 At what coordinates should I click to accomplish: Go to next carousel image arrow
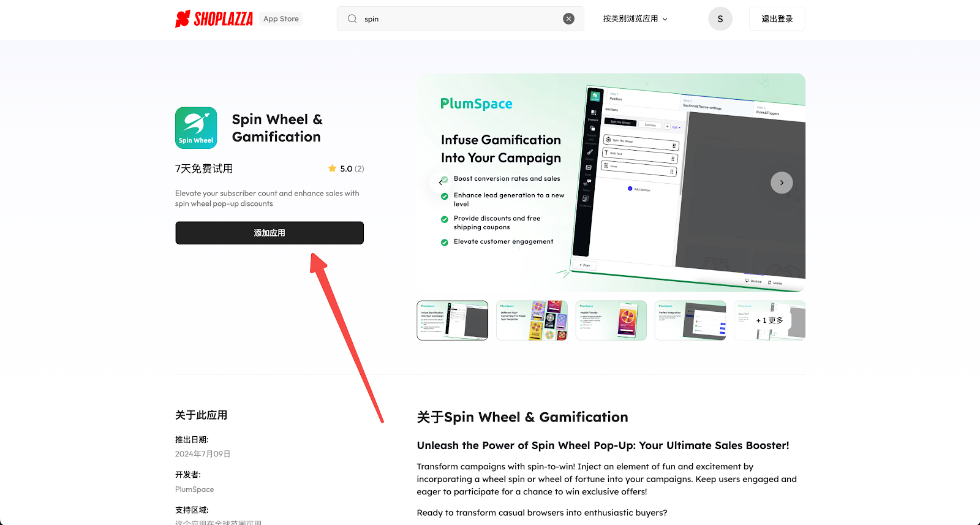[782, 183]
